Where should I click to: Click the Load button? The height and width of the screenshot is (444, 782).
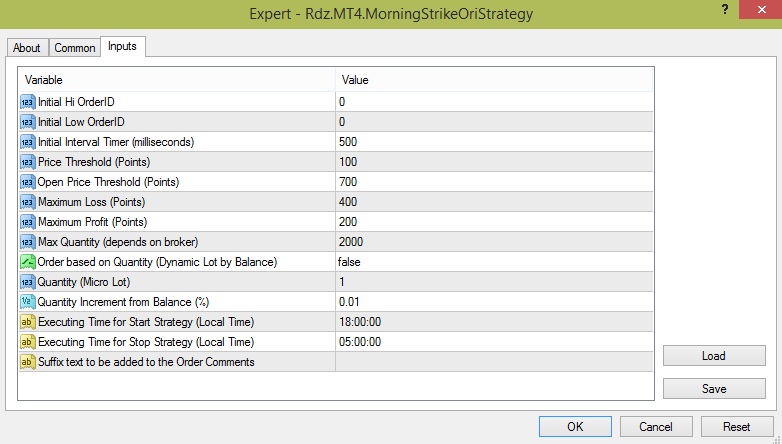pos(714,356)
